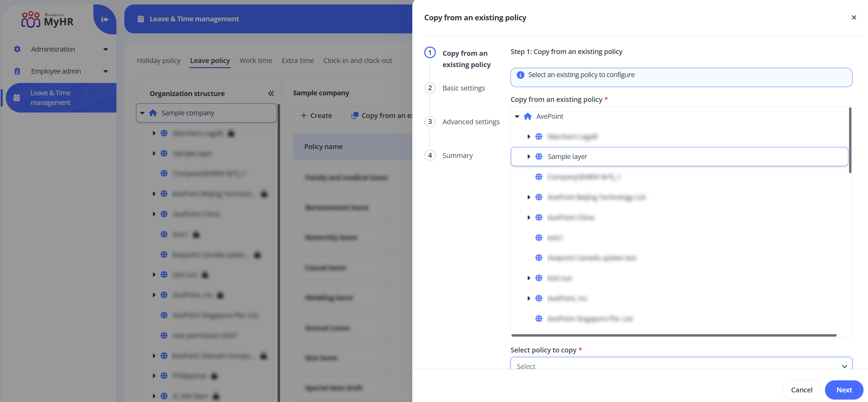
Task: Click the Employee admin badge icon
Action: (17, 71)
